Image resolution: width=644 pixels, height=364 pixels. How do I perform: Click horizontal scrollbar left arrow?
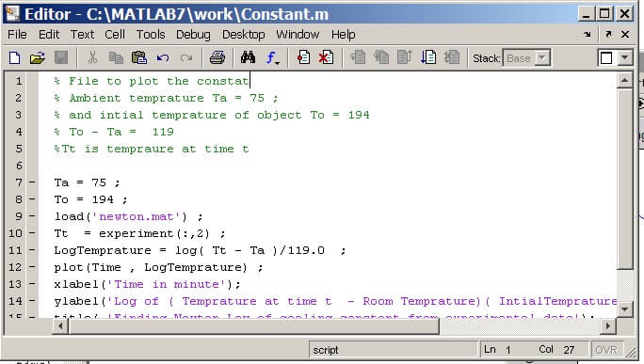pos(61,326)
